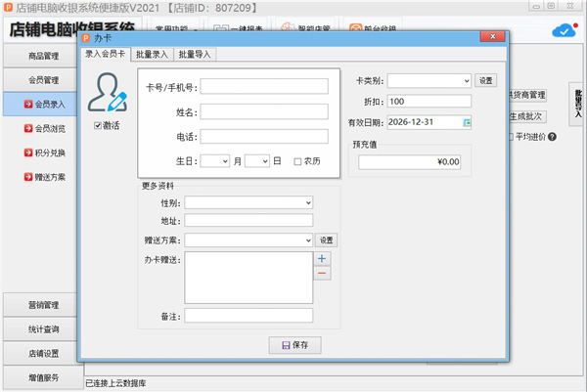Click status text 已连接上云数据库

click(x=115, y=383)
